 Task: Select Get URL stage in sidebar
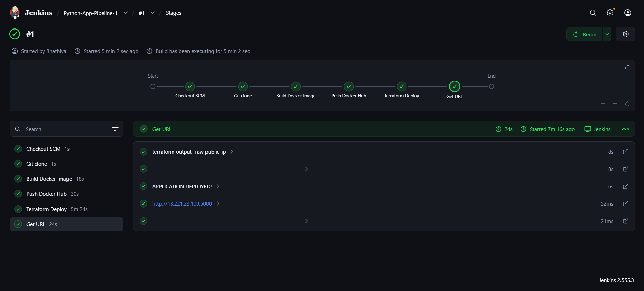point(66,224)
